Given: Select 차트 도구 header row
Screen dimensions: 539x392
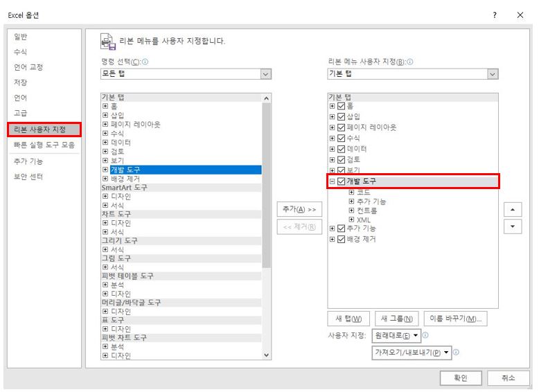Looking at the screenshot, I should (x=182, y=214).
